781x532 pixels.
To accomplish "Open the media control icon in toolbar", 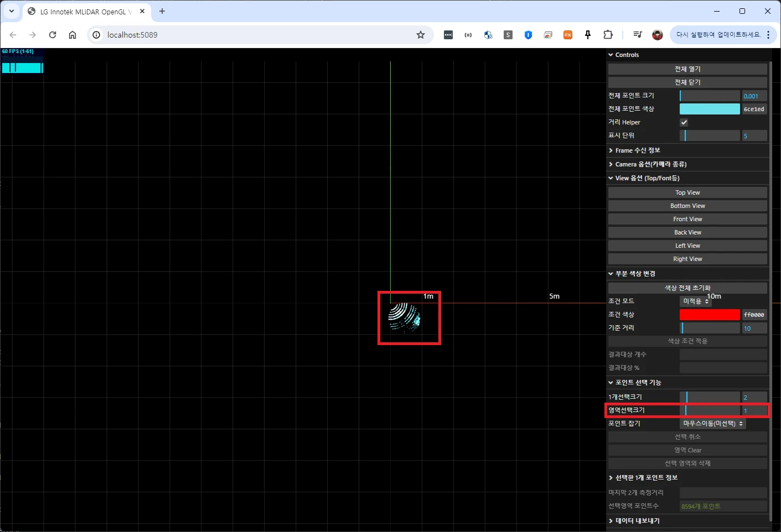I will coord(638,35).
